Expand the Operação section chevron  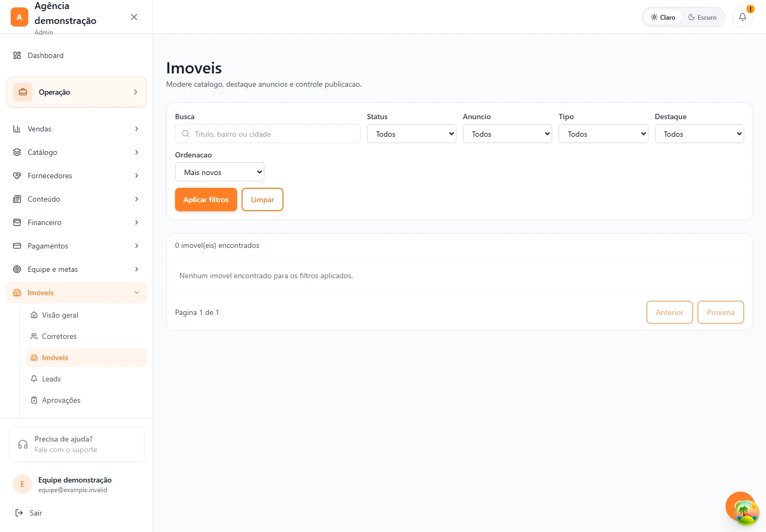tap(136, 92)
